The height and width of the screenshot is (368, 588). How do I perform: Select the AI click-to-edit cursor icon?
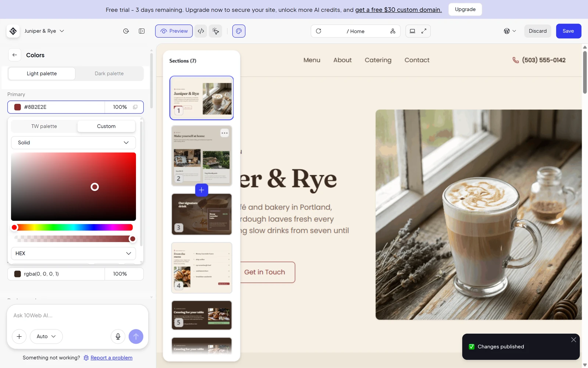[216, 31]
